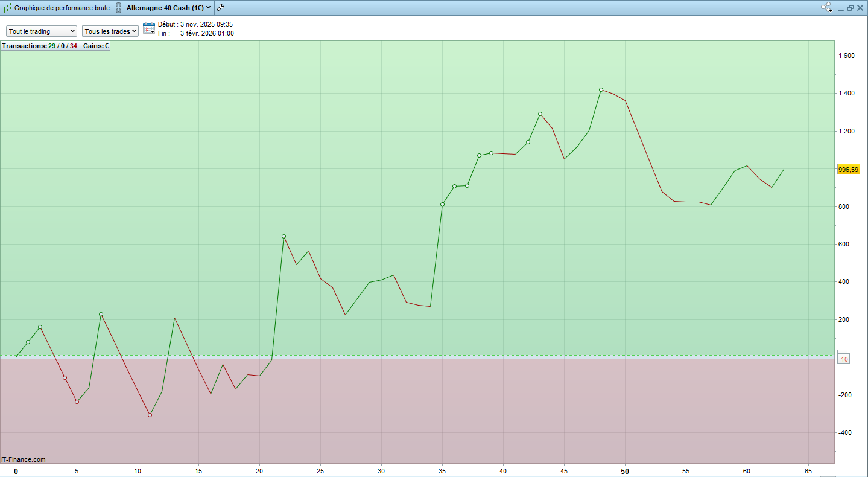Open the wrench settings icon
Image resolution: width=868 pixels, height=477 pixels.
pos(220,8)
